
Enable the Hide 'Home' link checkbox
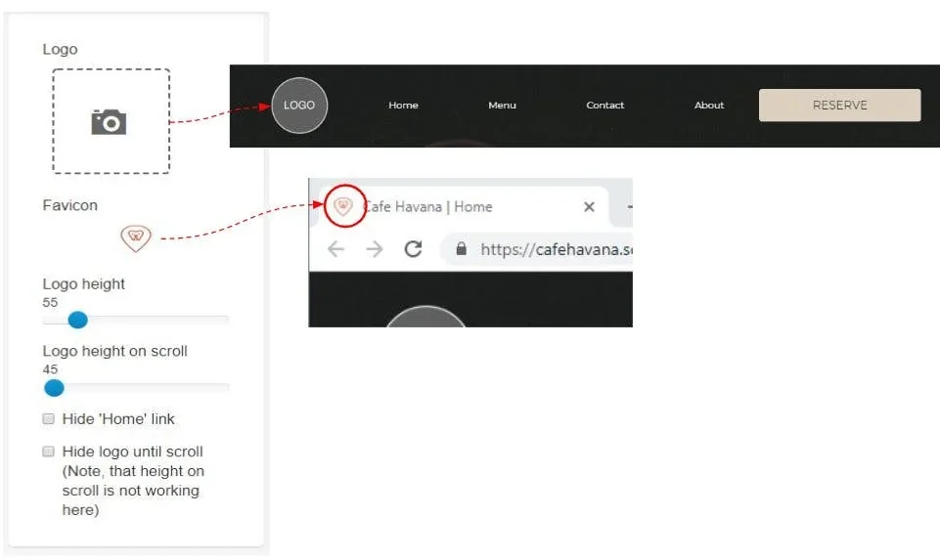49,418
